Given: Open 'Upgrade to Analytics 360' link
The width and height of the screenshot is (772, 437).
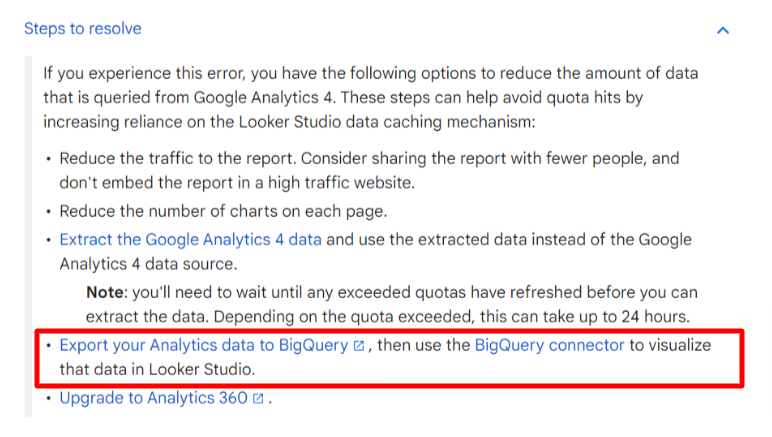Looking at the screenshot, I should (154, 398).
